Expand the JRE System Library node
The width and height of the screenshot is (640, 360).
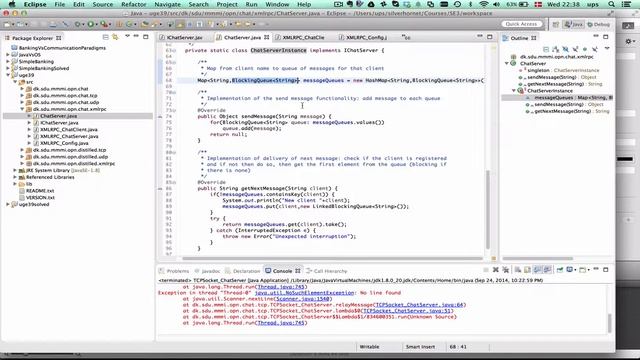coord(15,170)
